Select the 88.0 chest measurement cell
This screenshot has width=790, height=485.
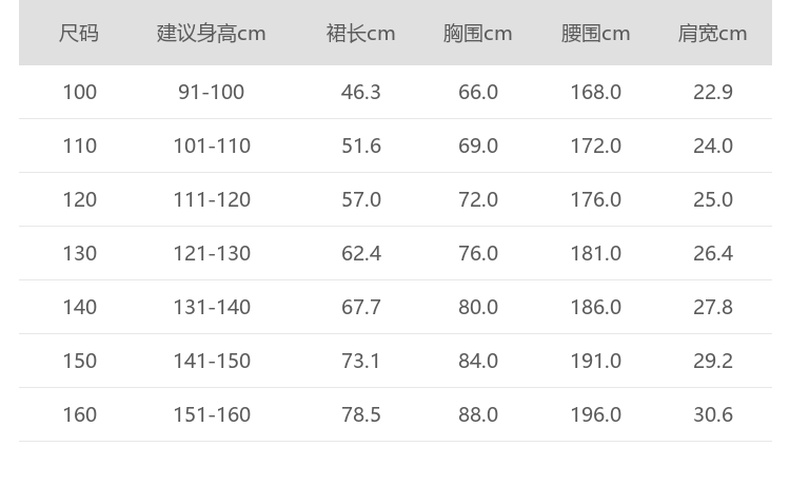coord(478,415)
